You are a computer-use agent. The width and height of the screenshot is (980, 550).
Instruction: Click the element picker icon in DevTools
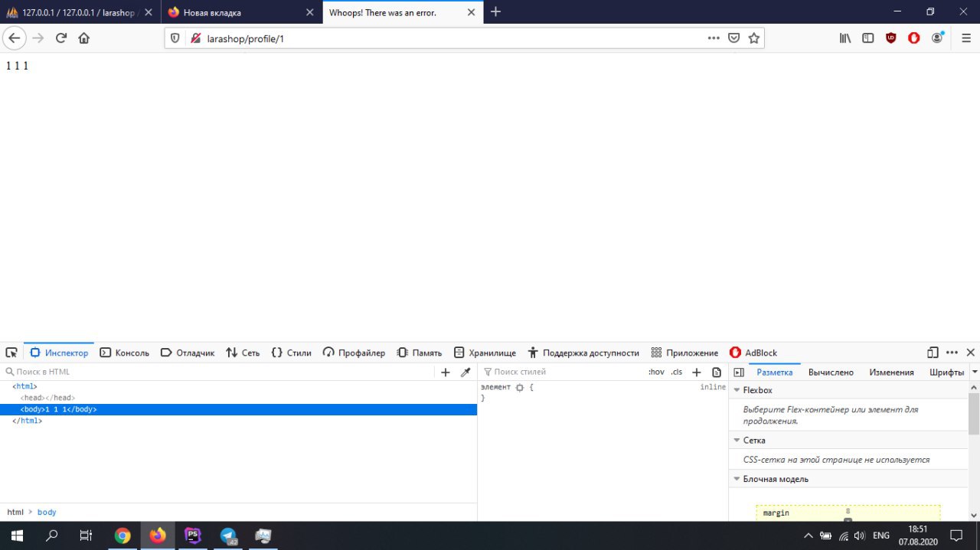pos(11,353)
